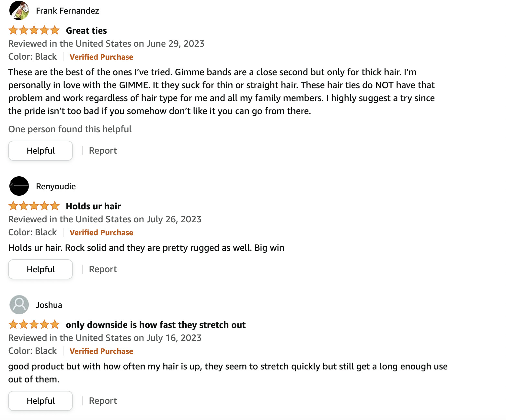Report Renyoudie's review
This screenshot has width=506, height=420.
103,269
